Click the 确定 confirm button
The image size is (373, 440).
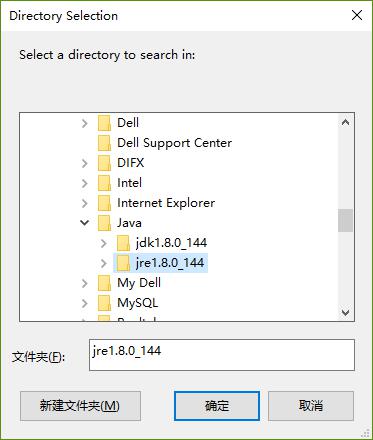tap(217, 406)
